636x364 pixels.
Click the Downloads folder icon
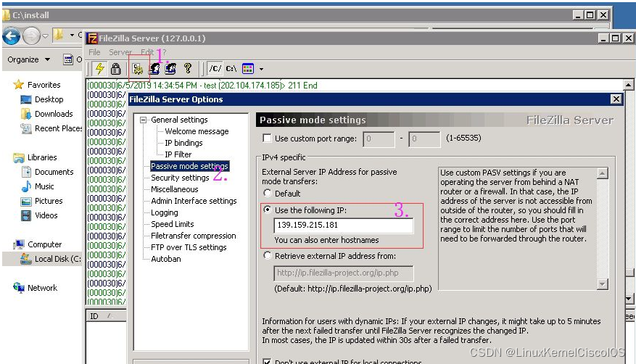26,114
